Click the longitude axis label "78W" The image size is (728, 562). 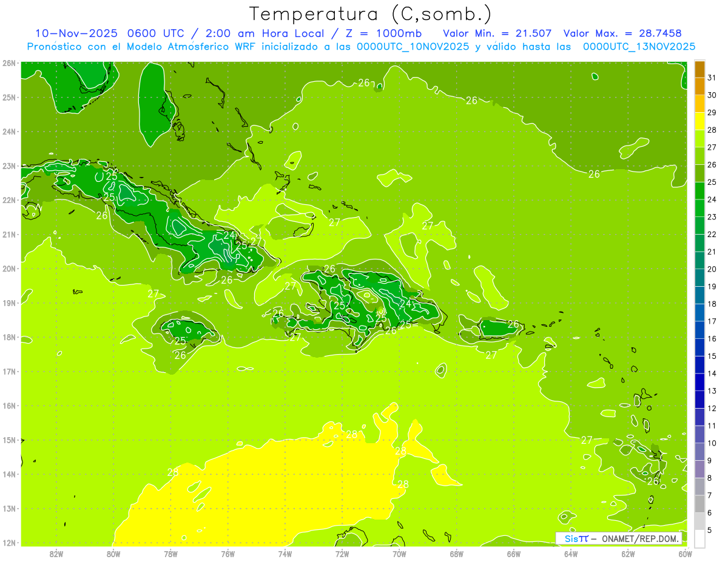pos(170,554)
